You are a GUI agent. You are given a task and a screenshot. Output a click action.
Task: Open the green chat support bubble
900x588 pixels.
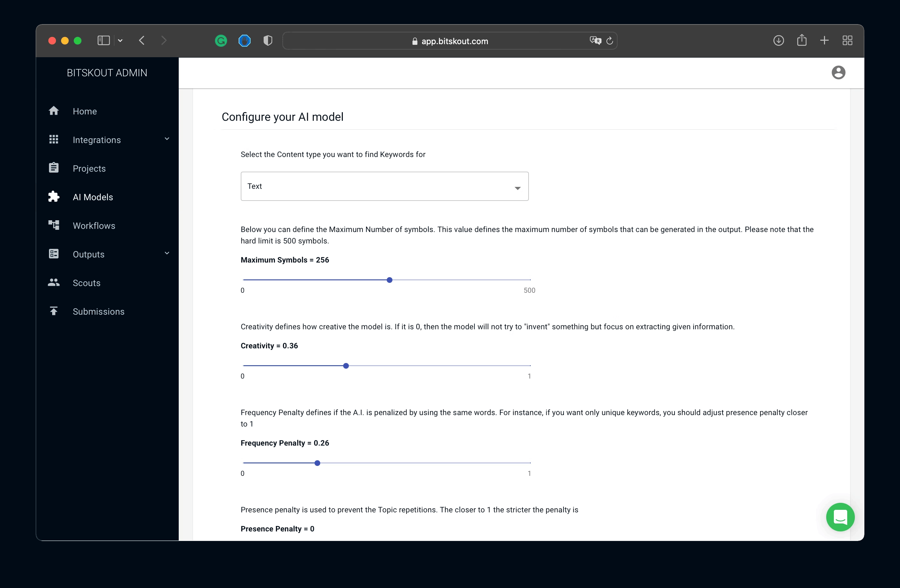point(840,517)
